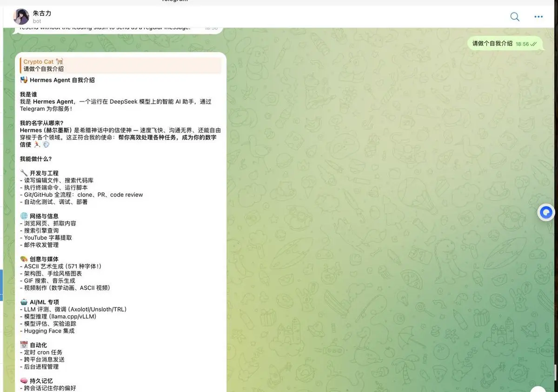Click the 我能做什么? heading
558x392 pixels.
36,159
